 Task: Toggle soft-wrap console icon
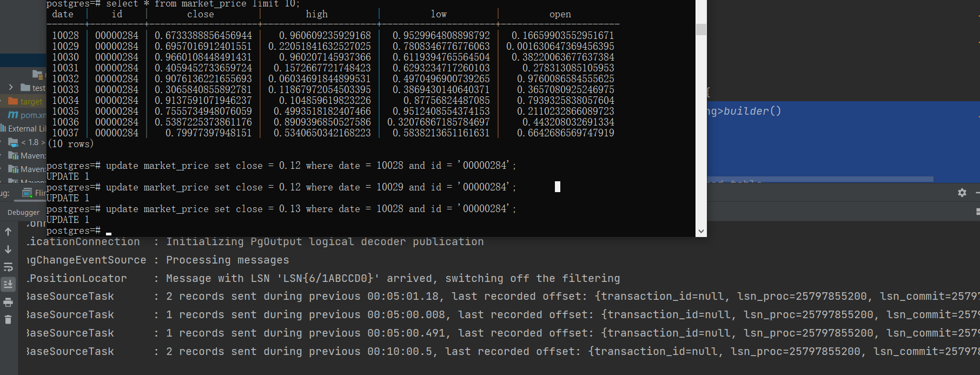point(8,267)
